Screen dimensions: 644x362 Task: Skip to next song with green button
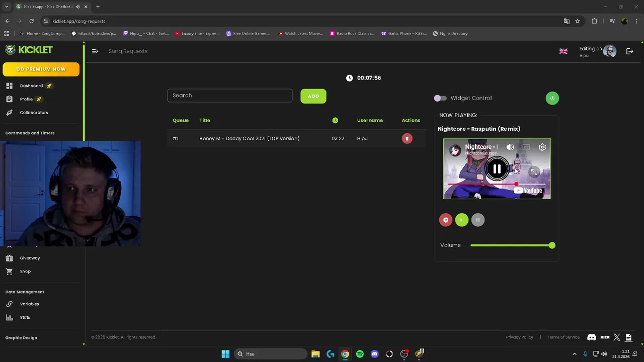coord(461,220)
